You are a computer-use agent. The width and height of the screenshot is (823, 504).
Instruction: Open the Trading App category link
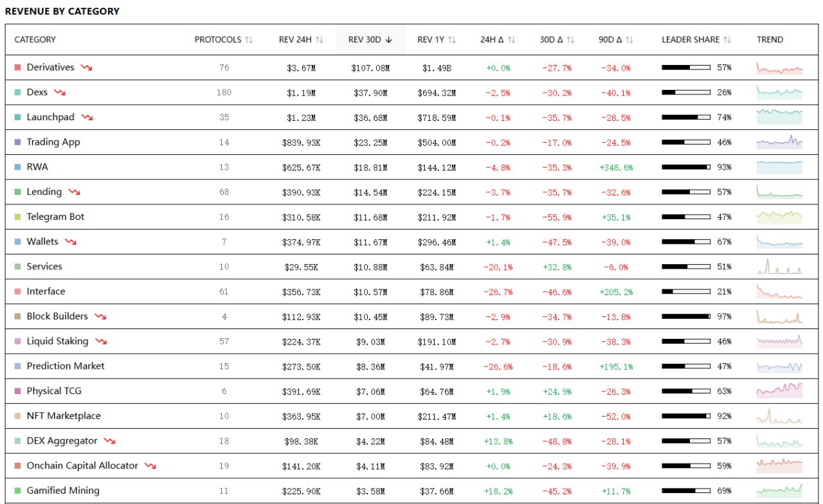[53, 142]
